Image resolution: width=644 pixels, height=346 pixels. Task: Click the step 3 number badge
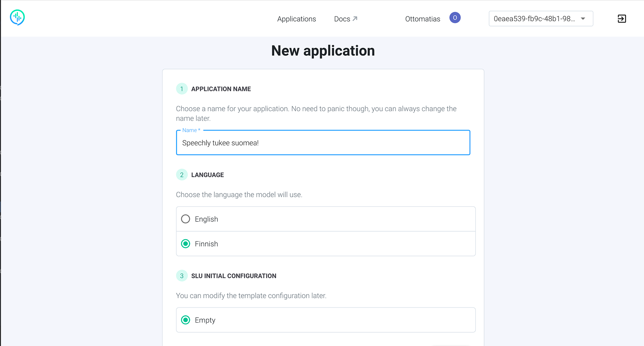[x=182, y=276]
